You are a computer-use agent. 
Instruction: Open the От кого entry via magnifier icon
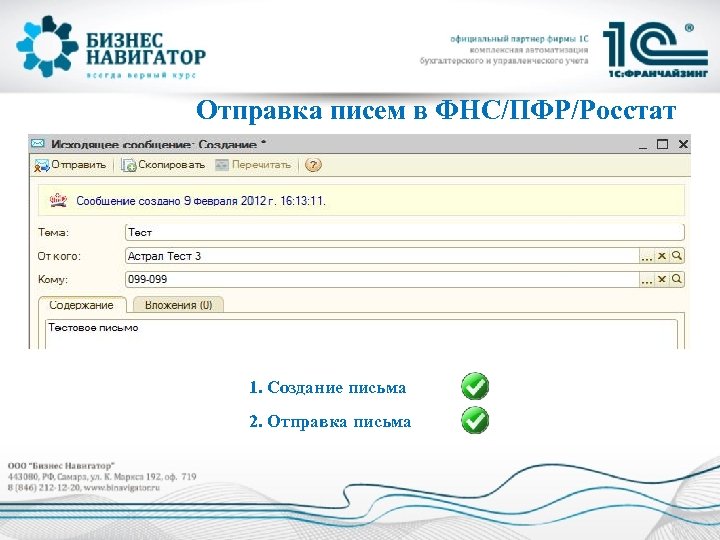[x=677, y=256]
